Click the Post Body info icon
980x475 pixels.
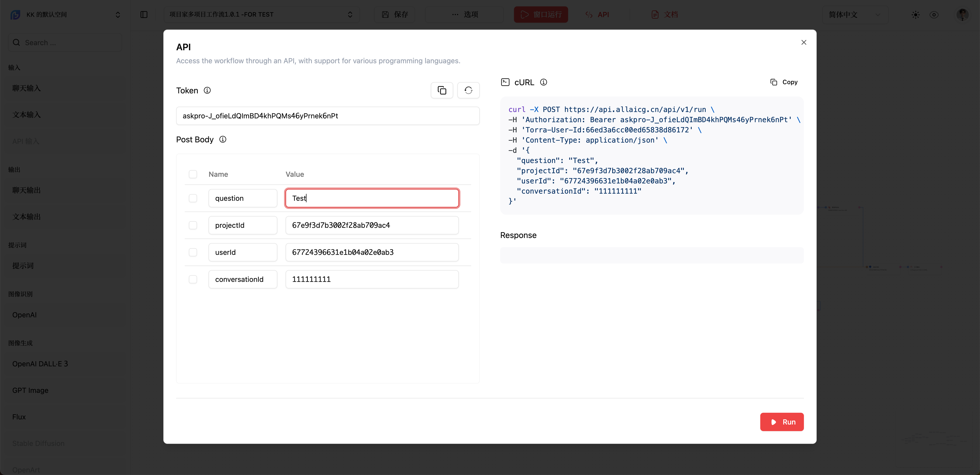(x=223, y=140)
